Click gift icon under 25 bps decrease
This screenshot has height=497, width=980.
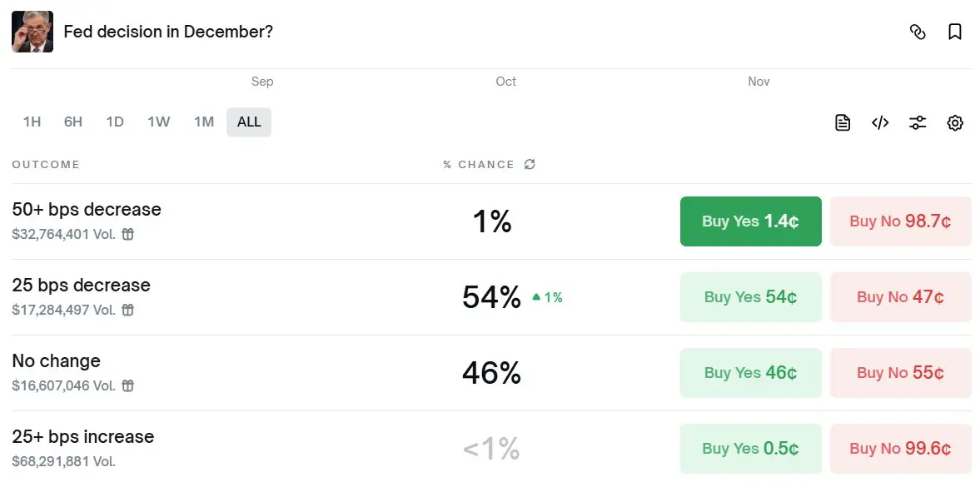click(x=127, y=311)
